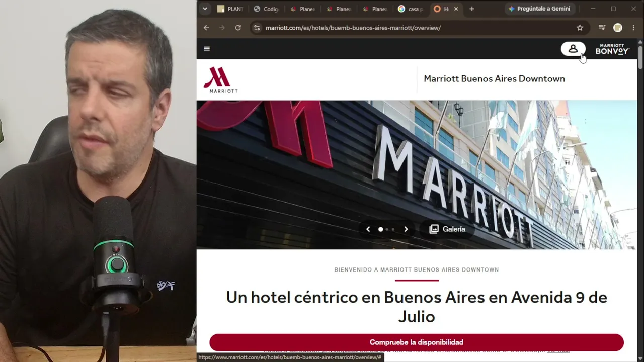Click 'BIENVENIDO A MARRIOTT BUENOS AIRES DOWNTOWN' text
Viewport: 644px width, 362px height.
tap(417, 270)
